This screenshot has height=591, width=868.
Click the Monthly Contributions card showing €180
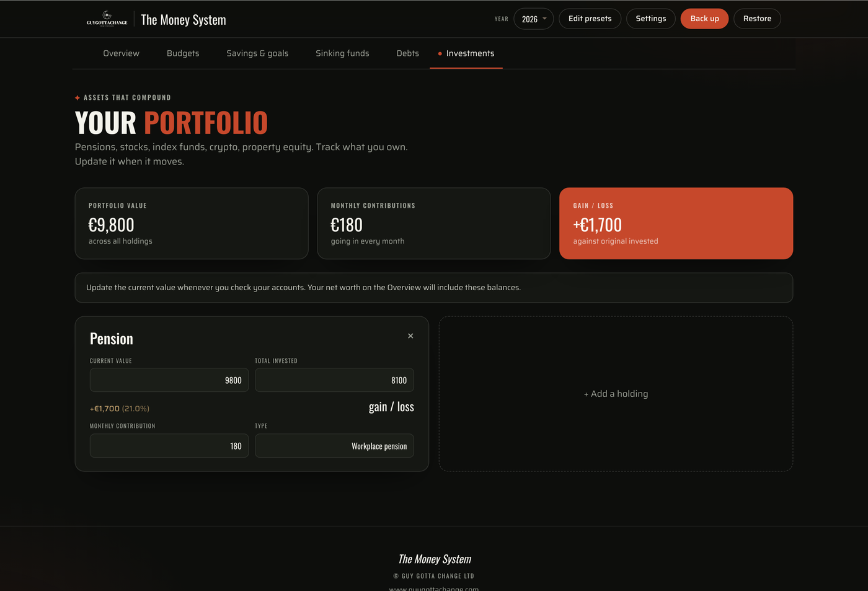pos(434,223)
